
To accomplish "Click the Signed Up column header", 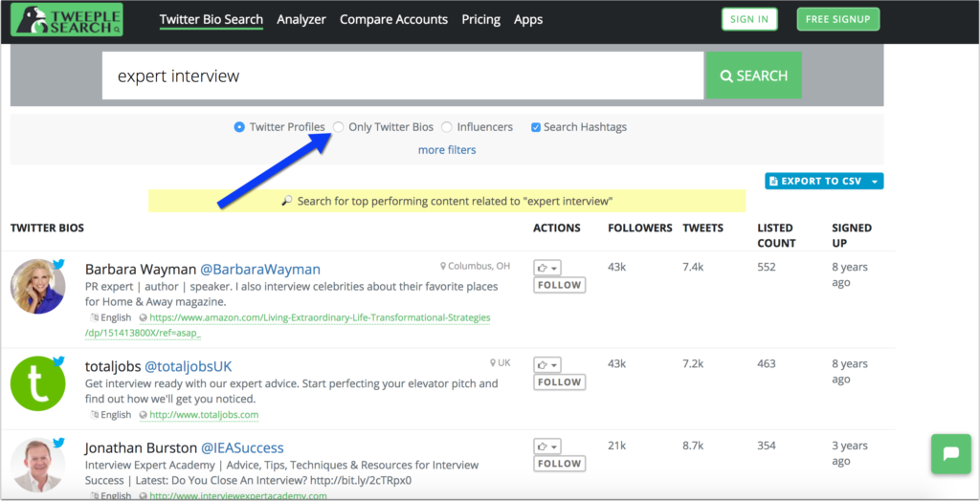I will click(x=852, y=235).
